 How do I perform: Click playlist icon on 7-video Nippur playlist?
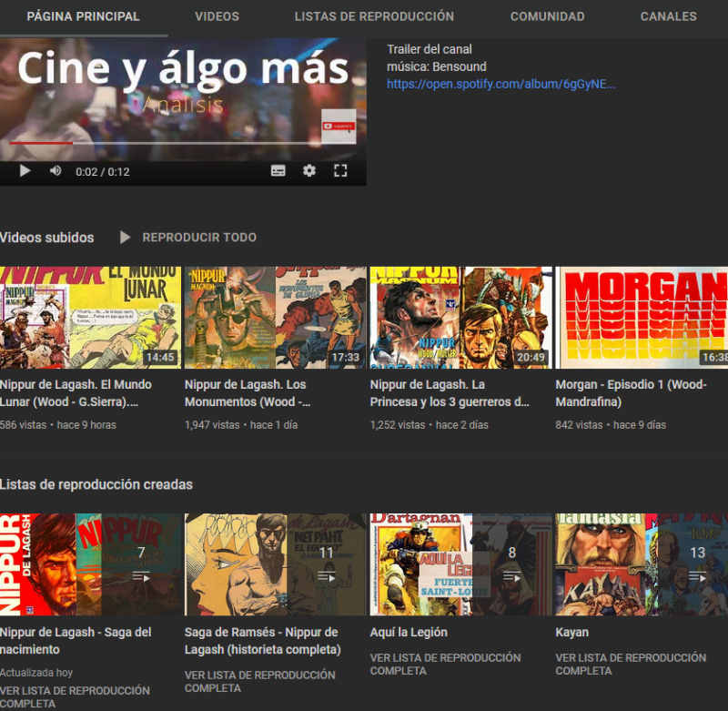141,577
